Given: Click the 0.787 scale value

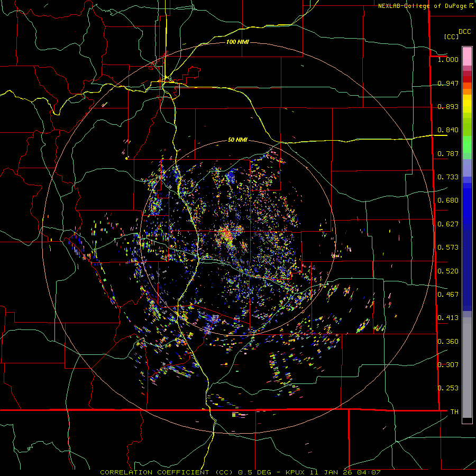Looking at the screenshot, I should point(448,153).
